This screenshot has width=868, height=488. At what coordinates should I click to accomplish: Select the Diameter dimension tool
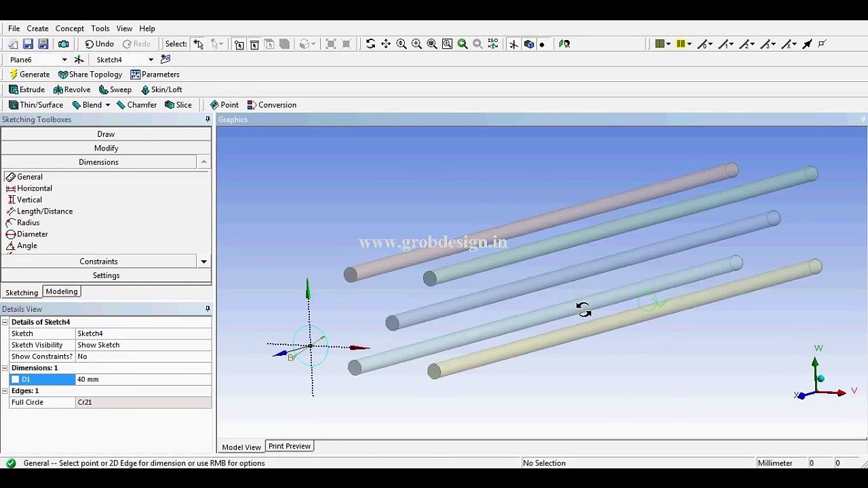(27, 234)
